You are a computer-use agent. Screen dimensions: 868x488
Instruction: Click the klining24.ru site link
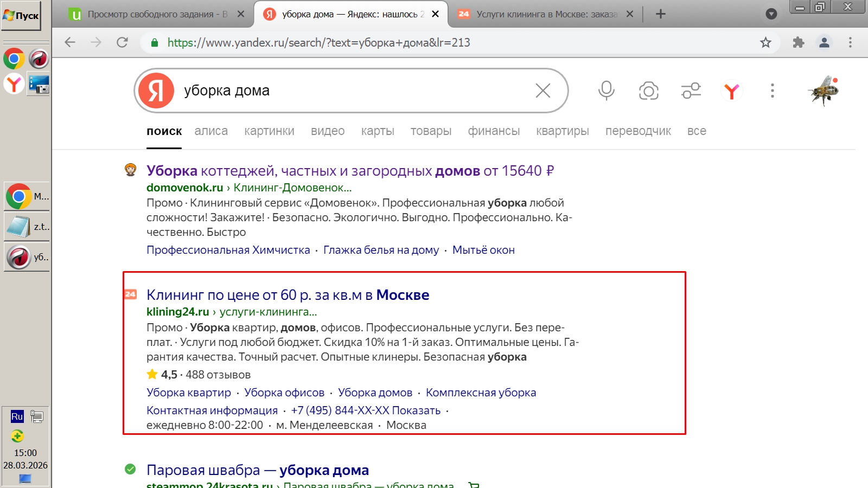click(x=178, y=312)
